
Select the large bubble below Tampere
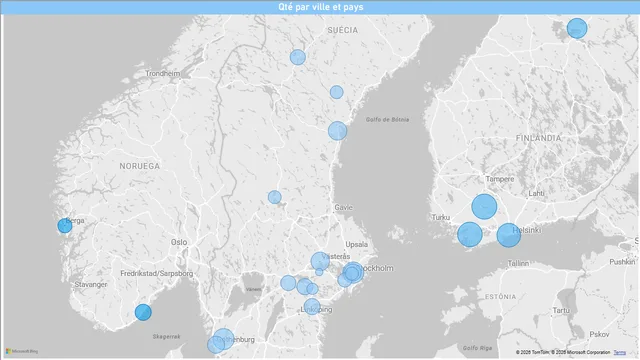pos(484,207)
